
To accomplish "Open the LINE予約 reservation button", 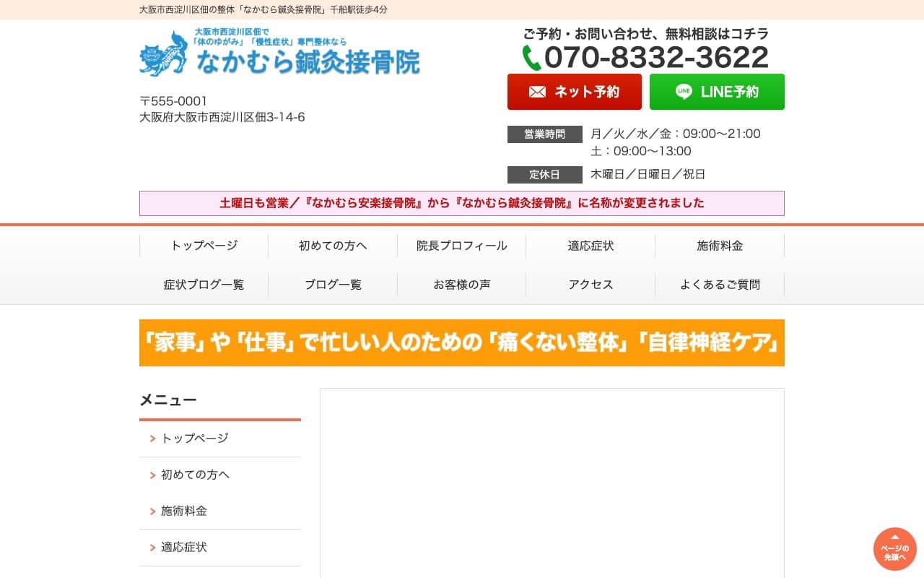I will tap(717, 92).
